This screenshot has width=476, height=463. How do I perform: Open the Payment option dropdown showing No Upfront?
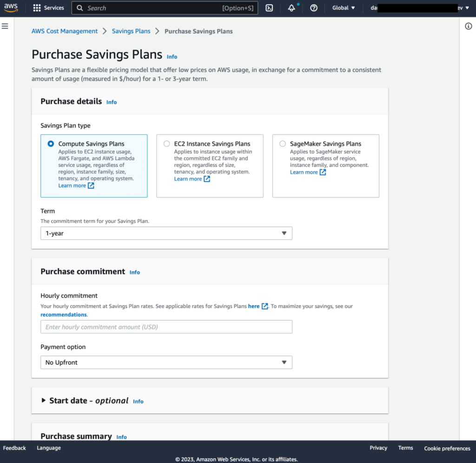tap(166, 362)
